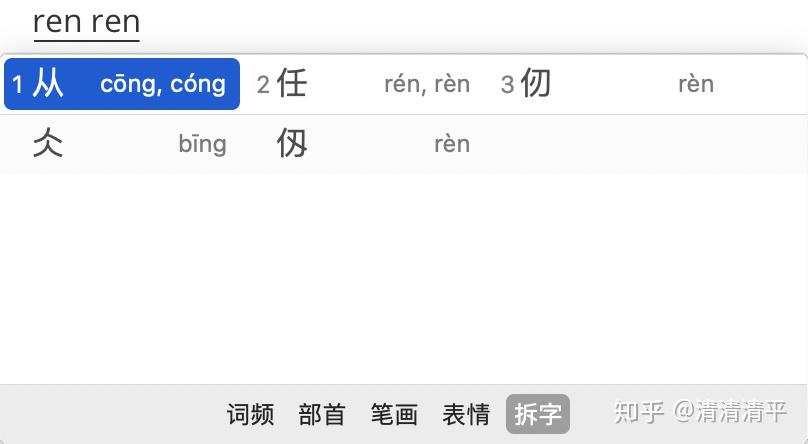The height and width of the screenshot is (444, 808).
Task: Switch to the 词频 tab
Action: (250, 414)
